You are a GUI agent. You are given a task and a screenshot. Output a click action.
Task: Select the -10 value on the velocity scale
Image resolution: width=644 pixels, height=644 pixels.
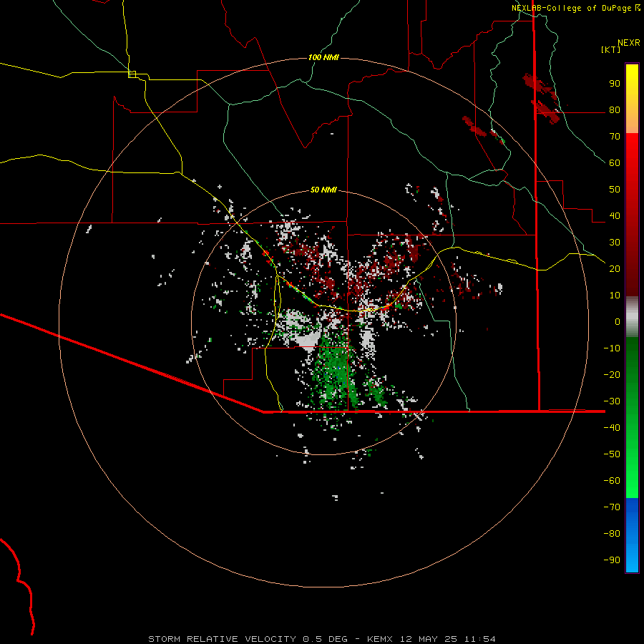click(612, 348)
